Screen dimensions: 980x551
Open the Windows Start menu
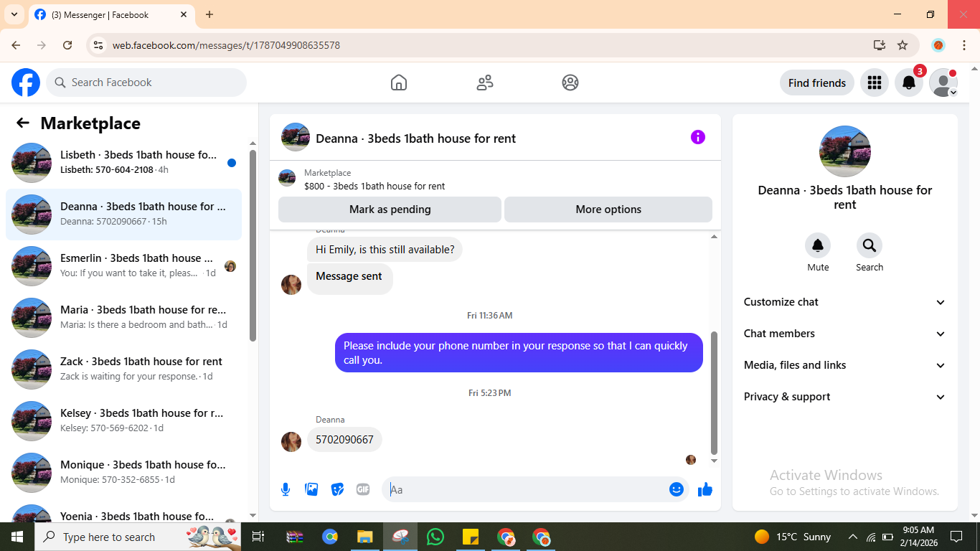[x=17, y=537]
